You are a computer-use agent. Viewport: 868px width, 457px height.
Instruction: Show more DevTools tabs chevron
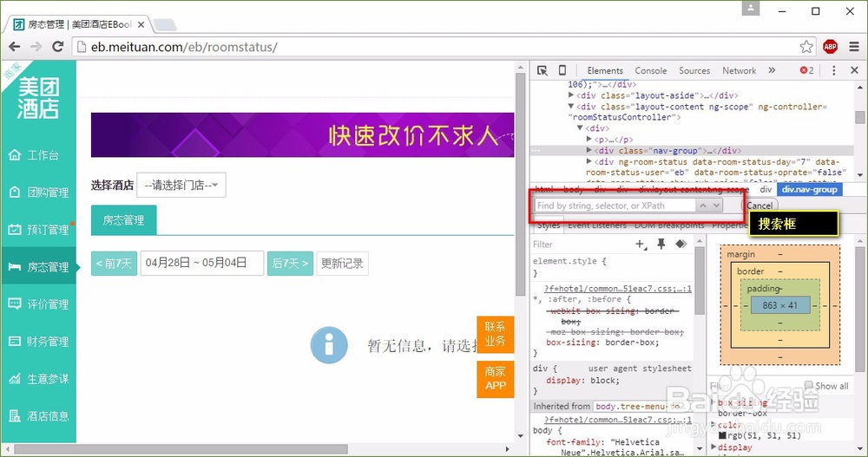click(772, 70)
